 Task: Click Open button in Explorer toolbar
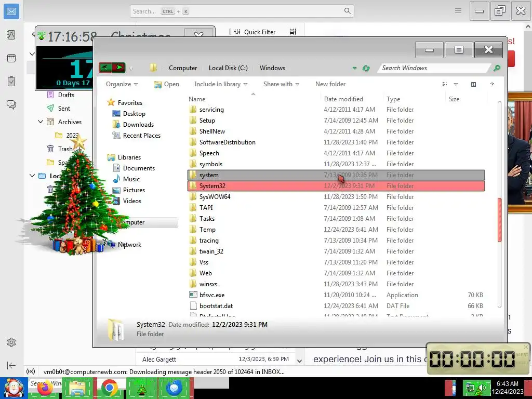[x=166, y=84]
